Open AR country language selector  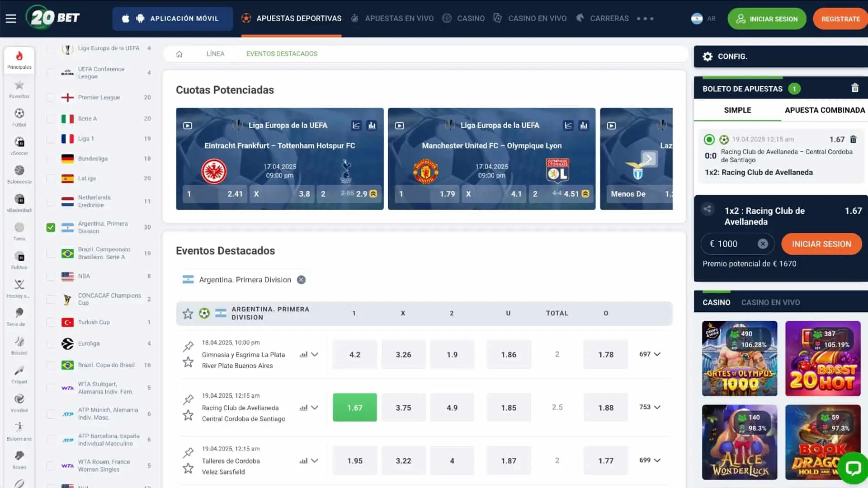point(703,19)
